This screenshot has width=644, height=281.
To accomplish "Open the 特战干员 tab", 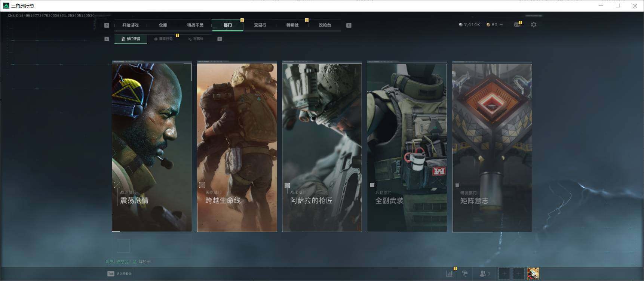I will pyautogui.click(x=195, y=25).
